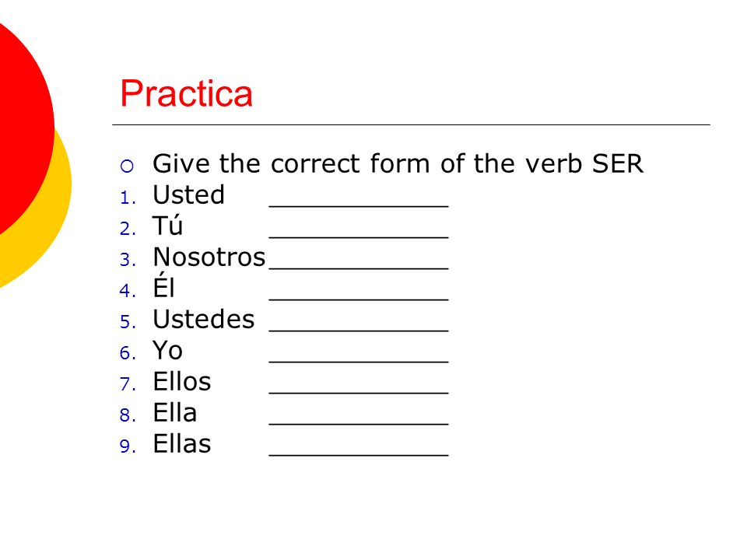Click the blank line next to Tú
The image size is (747, 560).
pos(359,236)
